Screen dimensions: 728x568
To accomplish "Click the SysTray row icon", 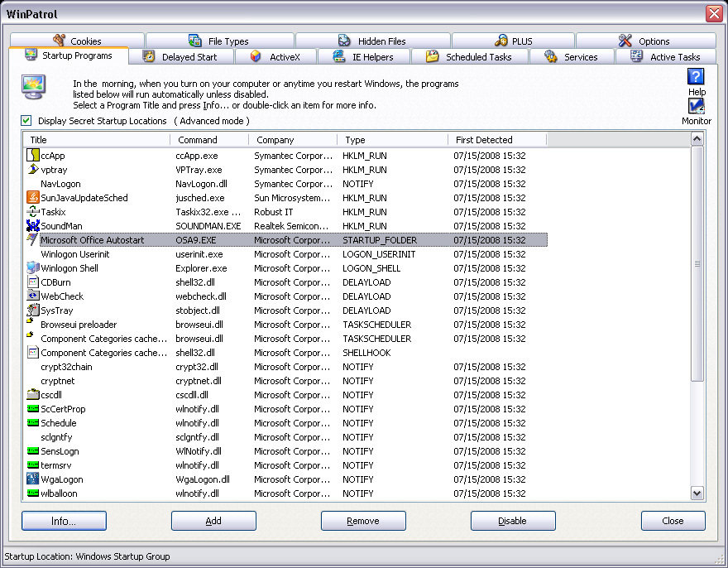I will coord(32,310).
